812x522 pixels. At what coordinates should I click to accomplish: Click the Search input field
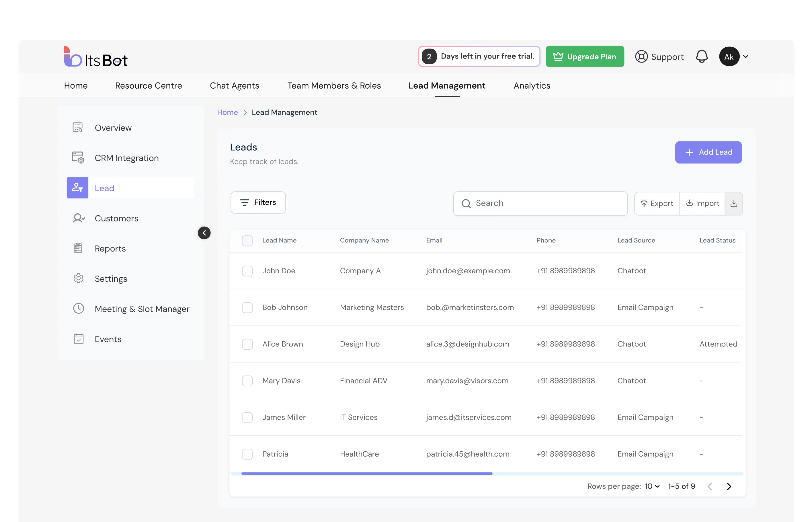coord(540,203)
